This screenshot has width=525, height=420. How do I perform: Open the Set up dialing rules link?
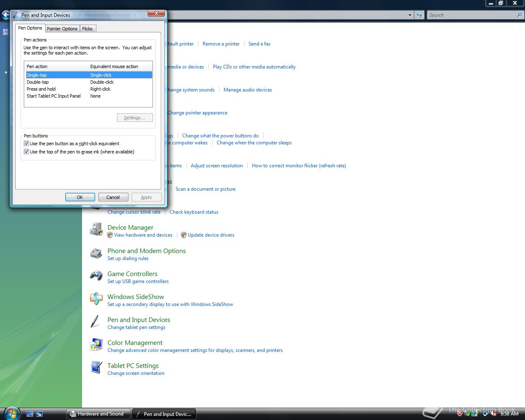coord(128,258)
